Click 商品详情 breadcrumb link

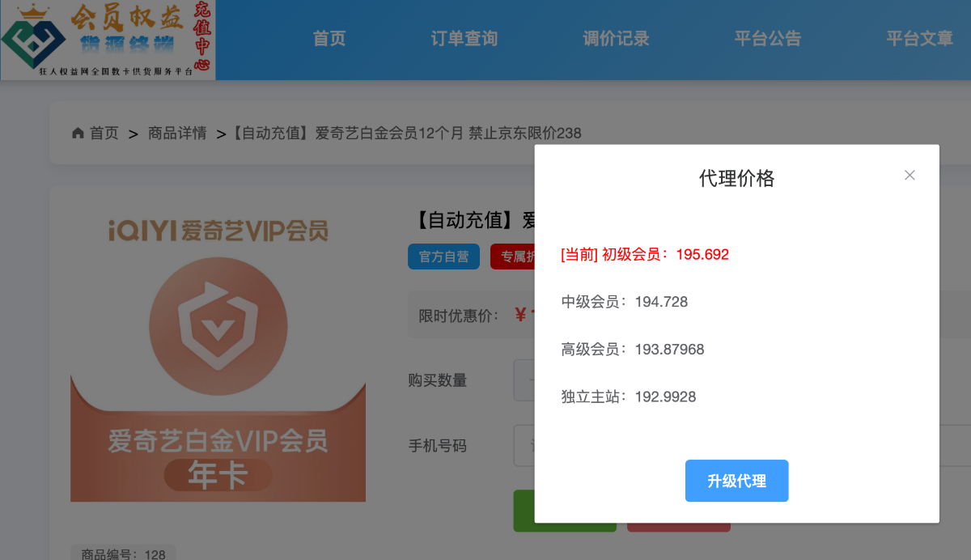[177, 133]
